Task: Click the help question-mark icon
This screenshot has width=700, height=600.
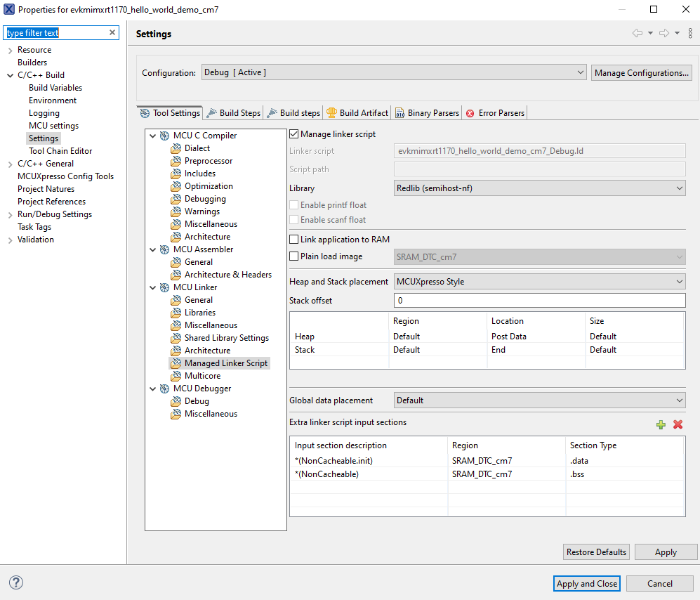Action: click(x=15, y=582)
